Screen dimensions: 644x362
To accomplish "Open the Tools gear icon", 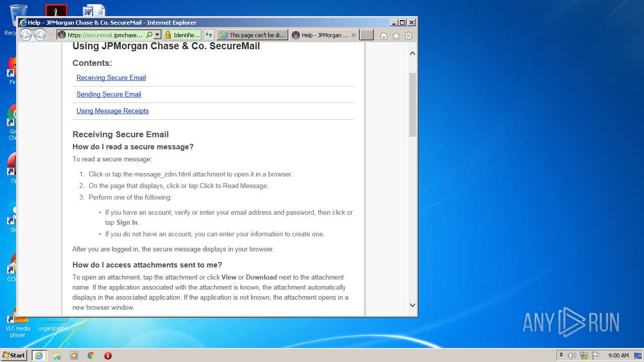I will tap(409, 36).
